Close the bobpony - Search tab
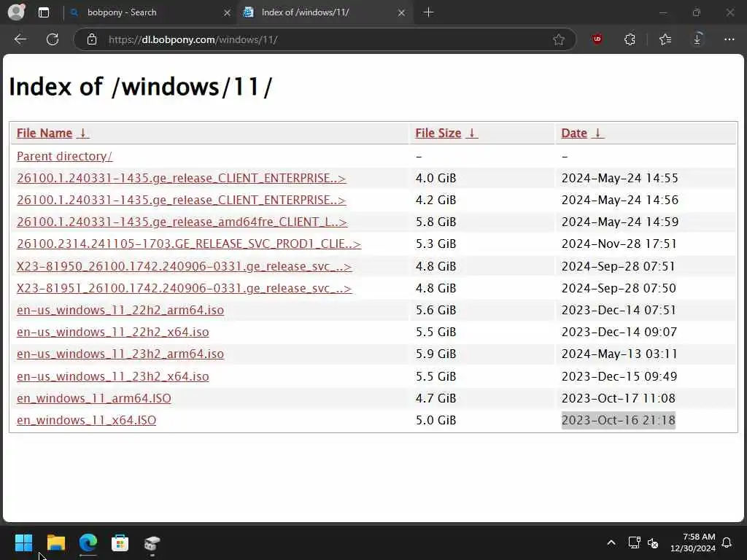 pyautogui.click(x=228, y=13)
